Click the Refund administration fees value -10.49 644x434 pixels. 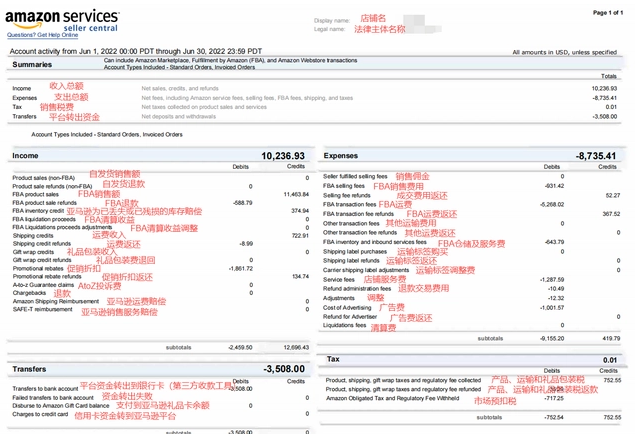(x=556, y=289)
